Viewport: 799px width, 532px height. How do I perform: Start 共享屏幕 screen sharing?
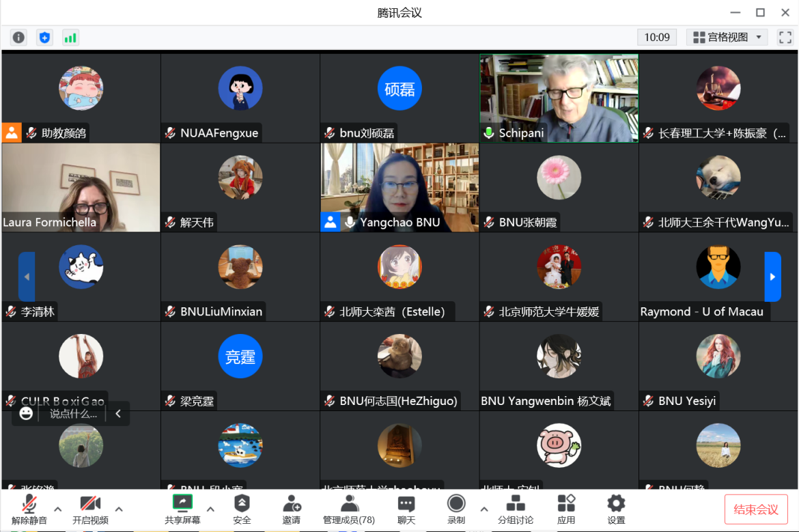[x=182, y=509]
